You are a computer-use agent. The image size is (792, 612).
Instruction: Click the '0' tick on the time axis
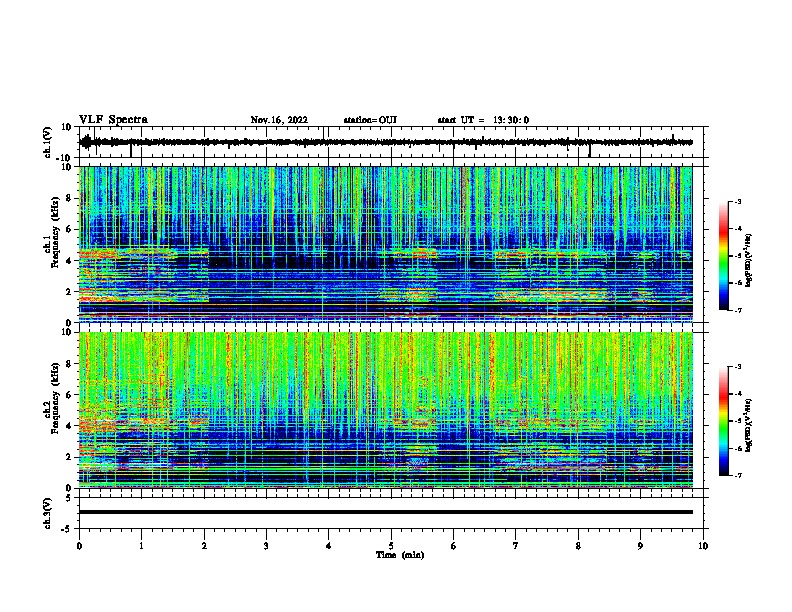click(79, 546)
